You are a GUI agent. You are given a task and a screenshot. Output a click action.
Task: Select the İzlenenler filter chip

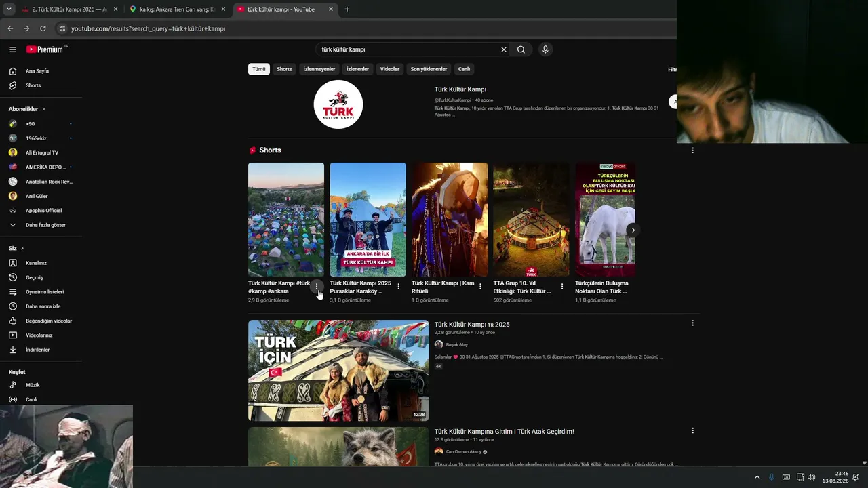[358, 69]
